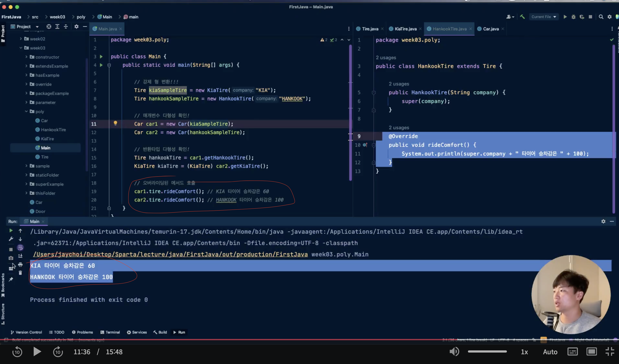Jump down the stack trace in the Run panel
619x364 pixels.
pos(20,239)
